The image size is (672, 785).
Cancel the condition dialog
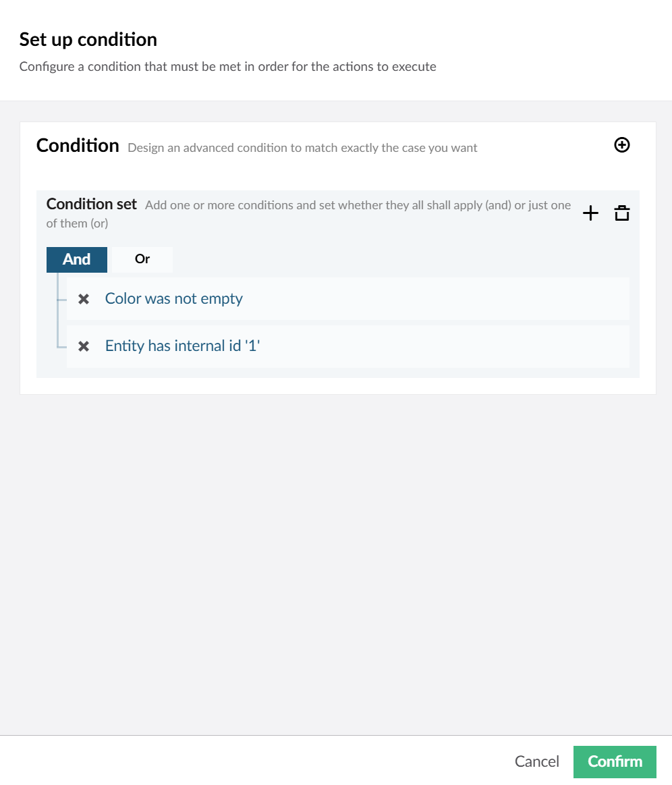click(537, 761)
